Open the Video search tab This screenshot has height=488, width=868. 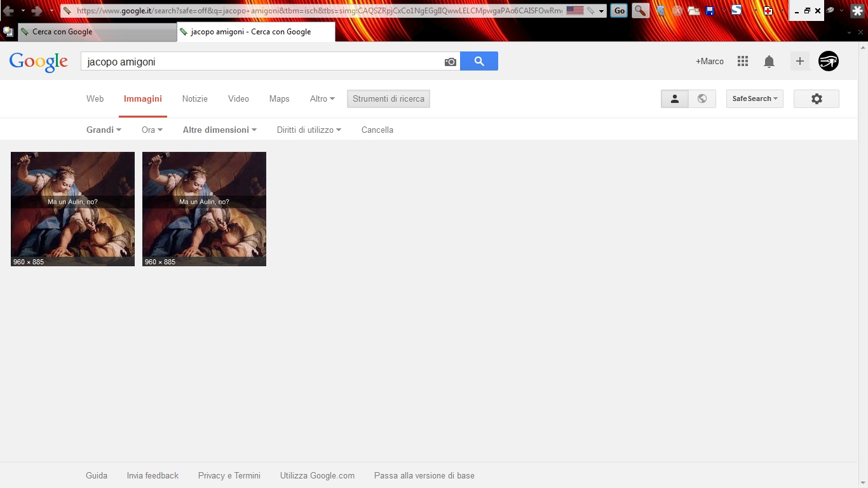(x=239, y=98)
